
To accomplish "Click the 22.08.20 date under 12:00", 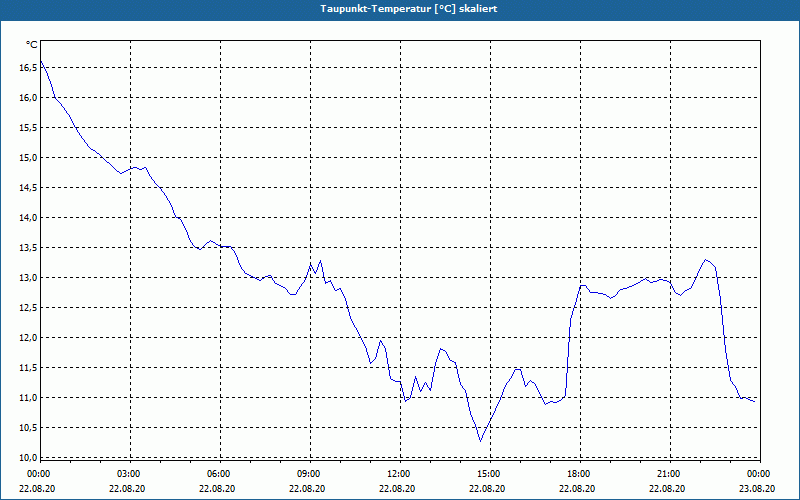I will tap(397, 489).
